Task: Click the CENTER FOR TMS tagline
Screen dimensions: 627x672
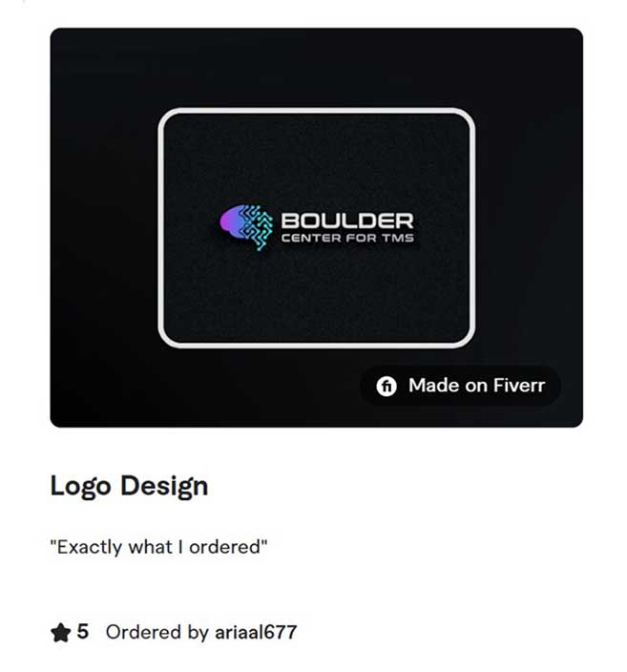Action: 347,239
